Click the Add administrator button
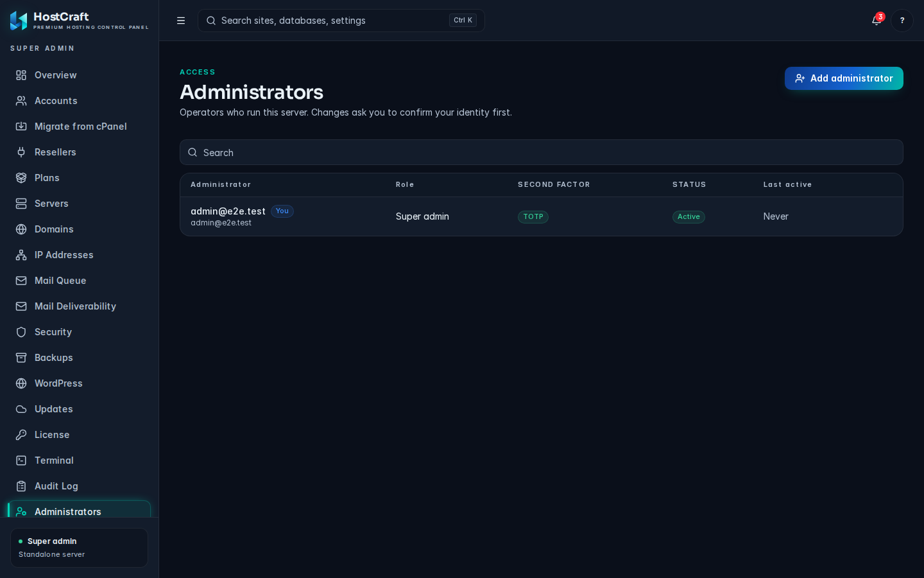The width and height of the screenshot is (924, 578). click(844, 78)
